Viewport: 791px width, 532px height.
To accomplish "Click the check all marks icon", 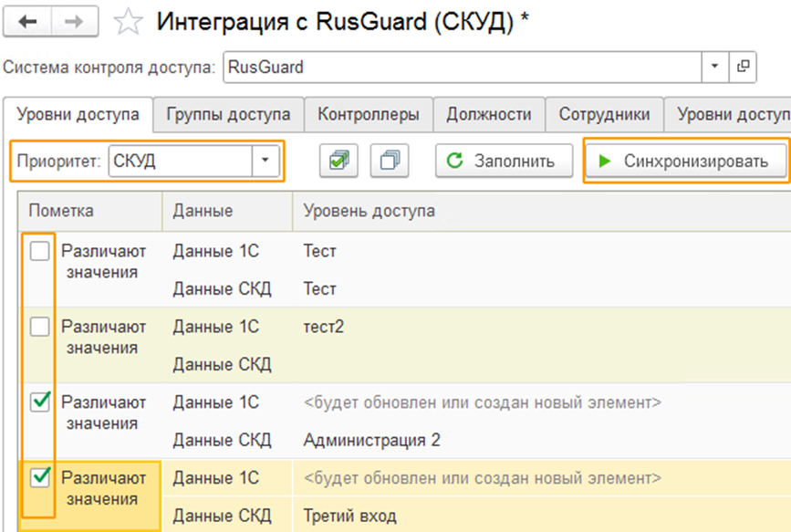I will click(x=338, y=161).
